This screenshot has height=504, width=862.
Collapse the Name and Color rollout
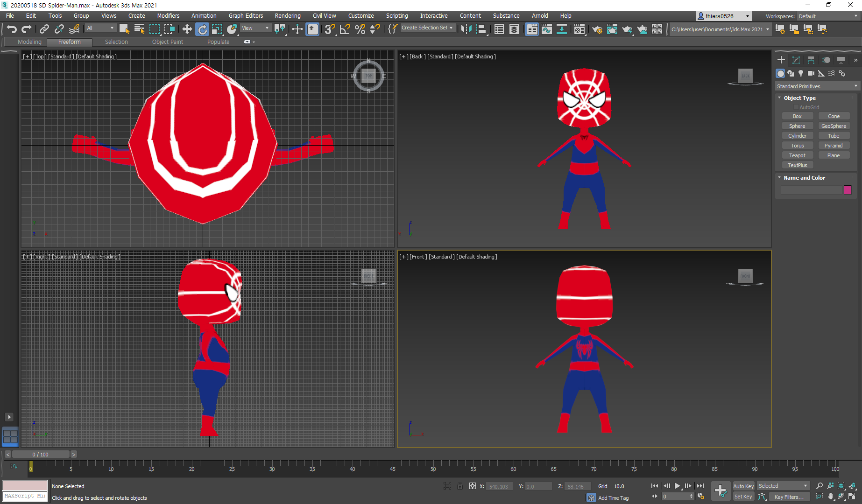coord(804,178)
